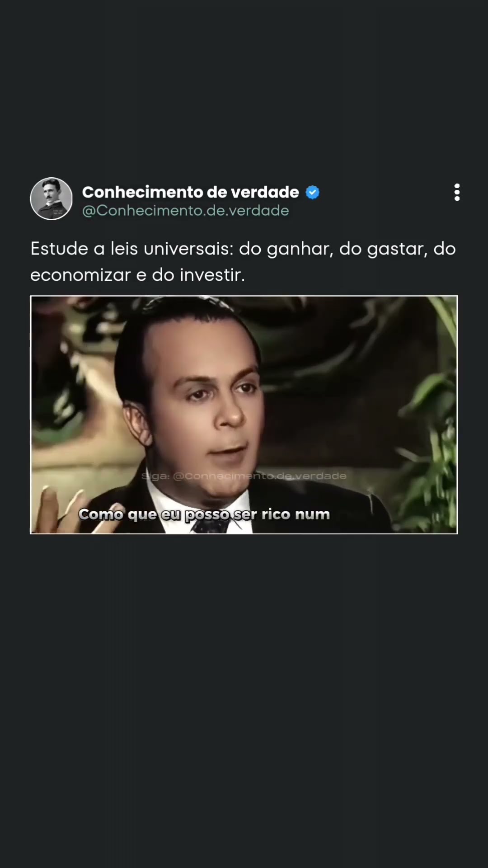The height and width of the screenshot is (868, 488).
Task: Click the 'Siga: @Conhecimento.de.verdade' video watermark
Action: (244, 476)
